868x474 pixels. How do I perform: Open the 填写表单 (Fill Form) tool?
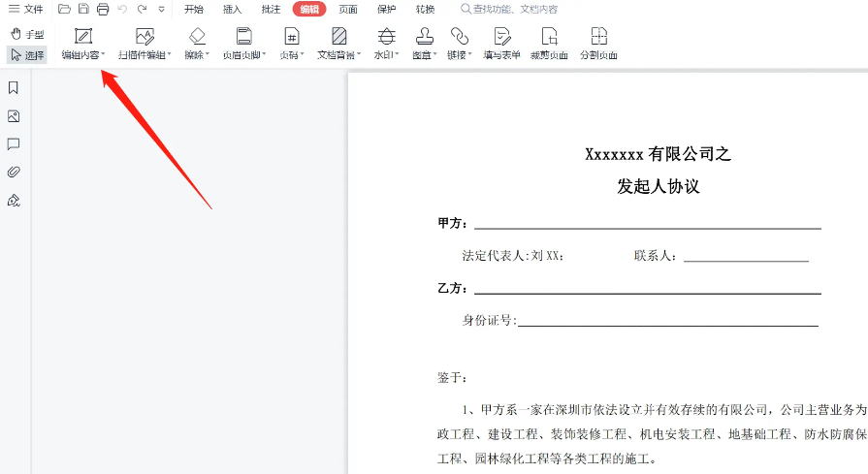[x=502, y=44]
